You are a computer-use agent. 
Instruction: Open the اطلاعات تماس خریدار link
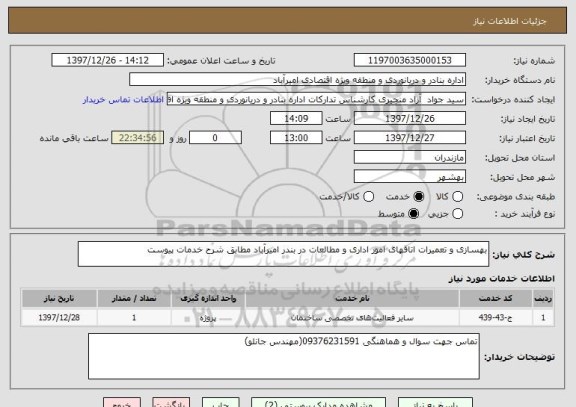click(123, 100)
